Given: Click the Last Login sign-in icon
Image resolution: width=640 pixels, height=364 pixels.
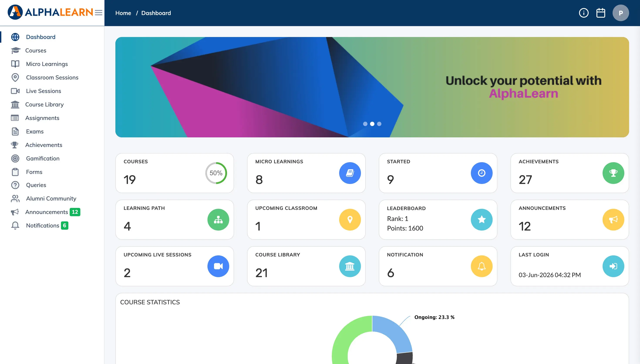Looking at the screenshot, I should 613,266.
